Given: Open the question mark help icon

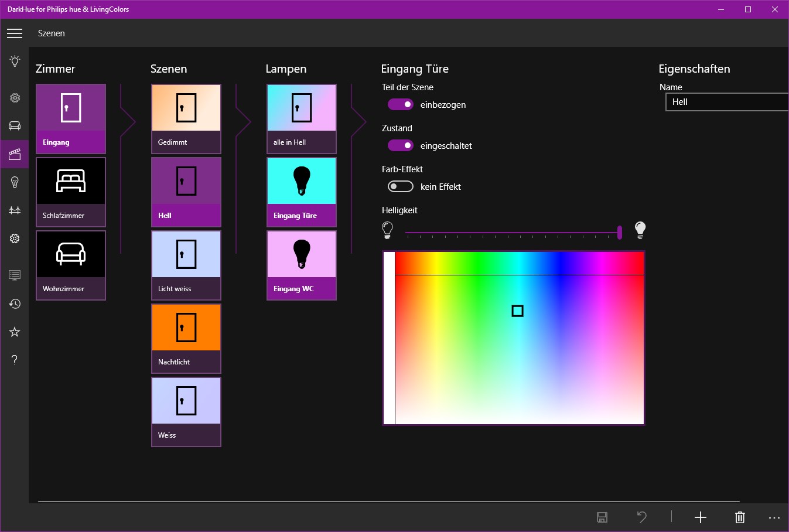Looking at the screenshot, I should (15, 359).
